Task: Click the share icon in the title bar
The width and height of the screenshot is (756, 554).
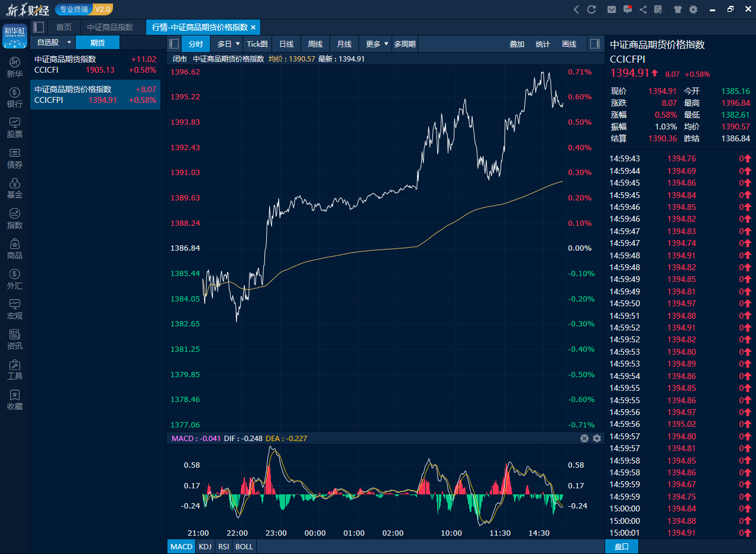Action: pyautogui.click(x=643, y=9)
